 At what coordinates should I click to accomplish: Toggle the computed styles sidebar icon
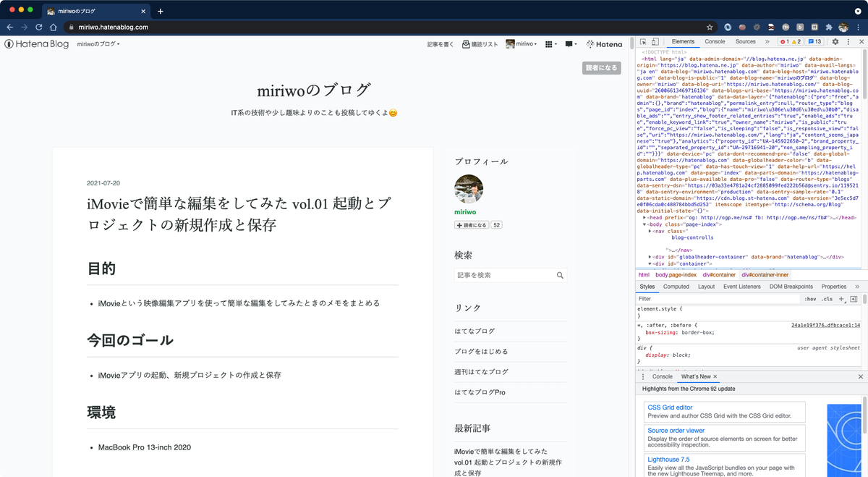coord(854,298)
